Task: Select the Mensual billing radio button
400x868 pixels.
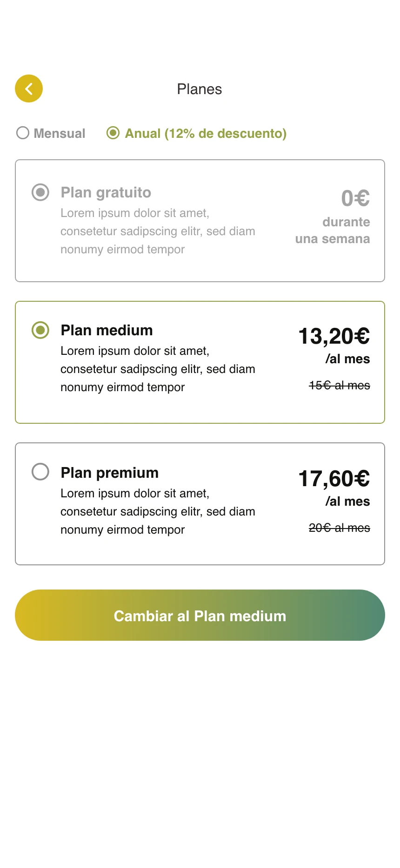Action: click(x=23, y=133)
